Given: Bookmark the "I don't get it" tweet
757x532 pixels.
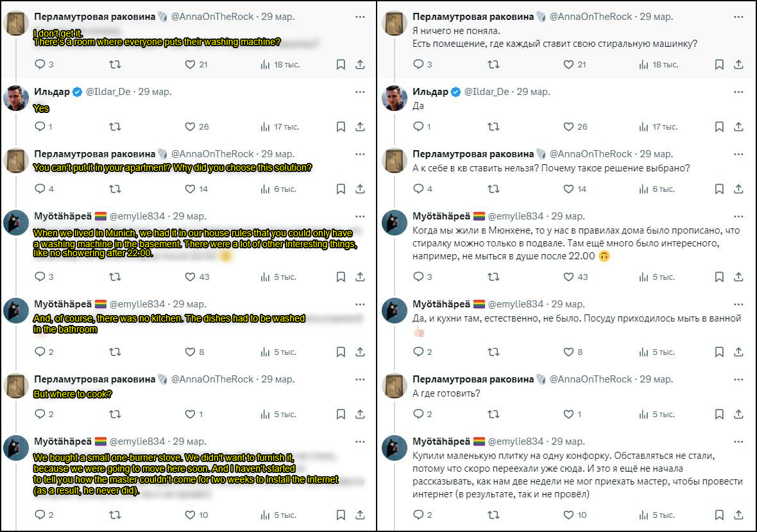Looking at the screenshot, I should (x=341, y=65).
